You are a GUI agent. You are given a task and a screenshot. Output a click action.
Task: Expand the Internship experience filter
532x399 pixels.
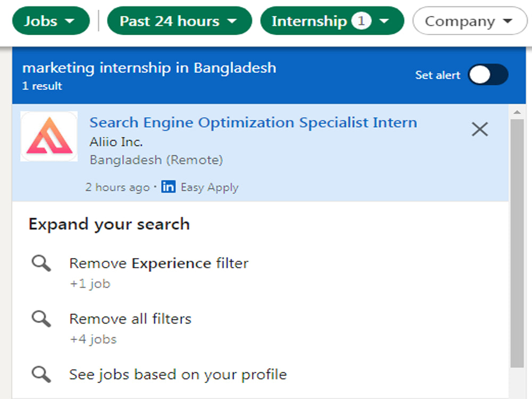click(332, 21)
